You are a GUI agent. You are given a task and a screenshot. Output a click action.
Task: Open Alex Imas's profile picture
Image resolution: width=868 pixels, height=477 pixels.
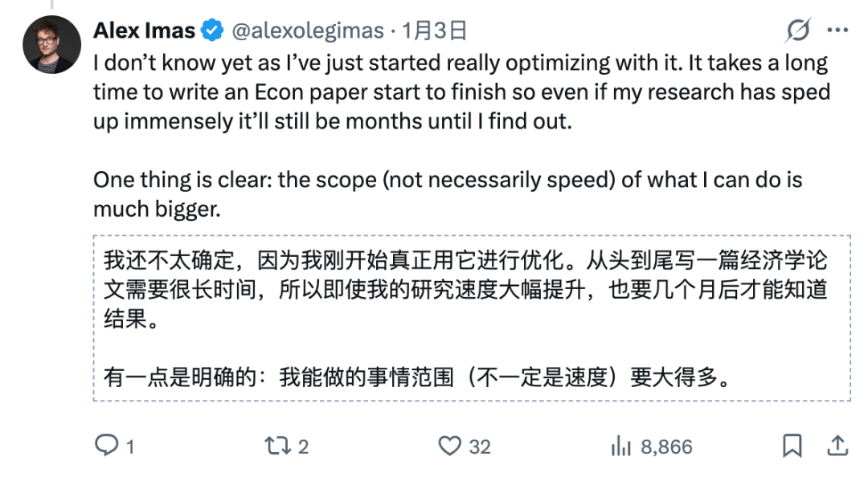51,45
